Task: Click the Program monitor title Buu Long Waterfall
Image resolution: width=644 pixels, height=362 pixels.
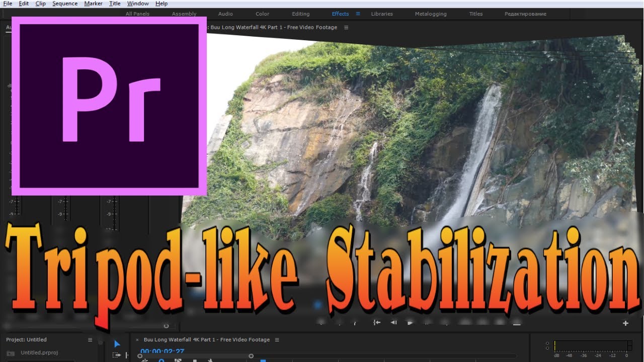Action: (274, 28)
